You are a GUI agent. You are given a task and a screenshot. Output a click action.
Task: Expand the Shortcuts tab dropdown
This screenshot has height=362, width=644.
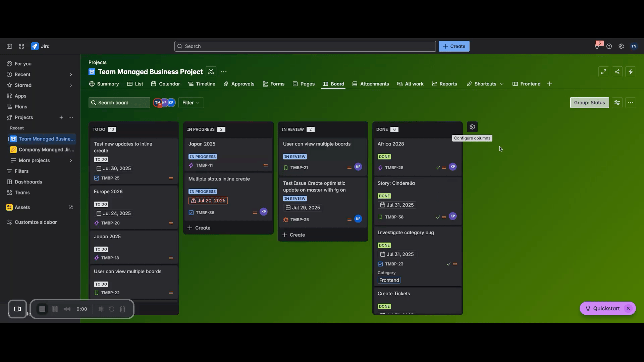point(502,84)
